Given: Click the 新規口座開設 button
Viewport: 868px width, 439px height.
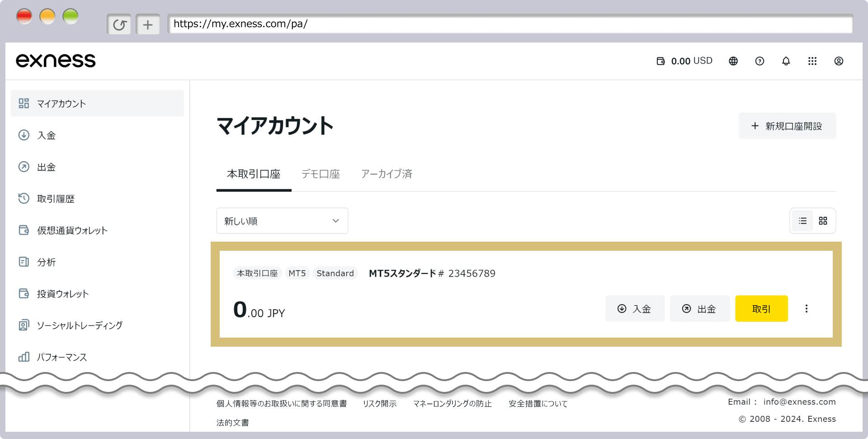Looking at the screenshot, I should coord(787,126).
